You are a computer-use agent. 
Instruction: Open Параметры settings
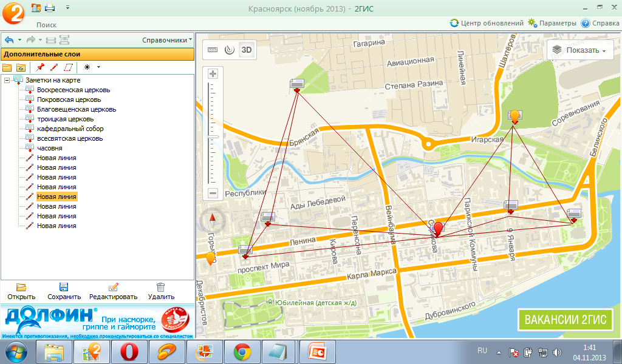[552, 23]
